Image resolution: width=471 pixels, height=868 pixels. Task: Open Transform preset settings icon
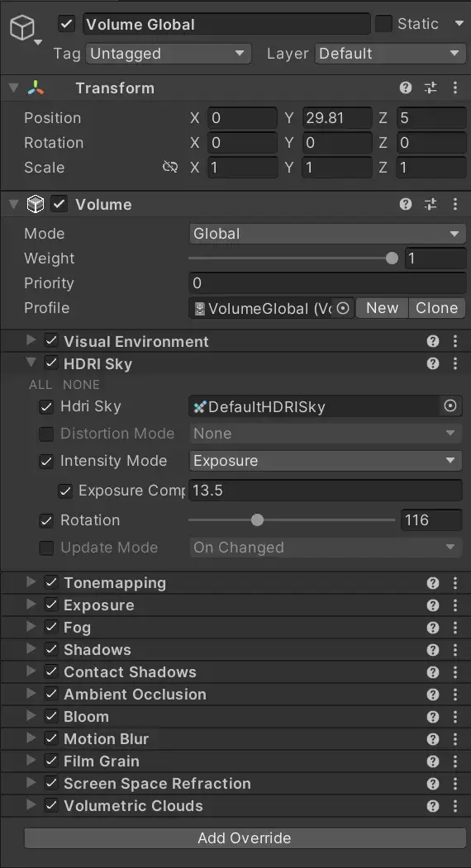point(431,88)
